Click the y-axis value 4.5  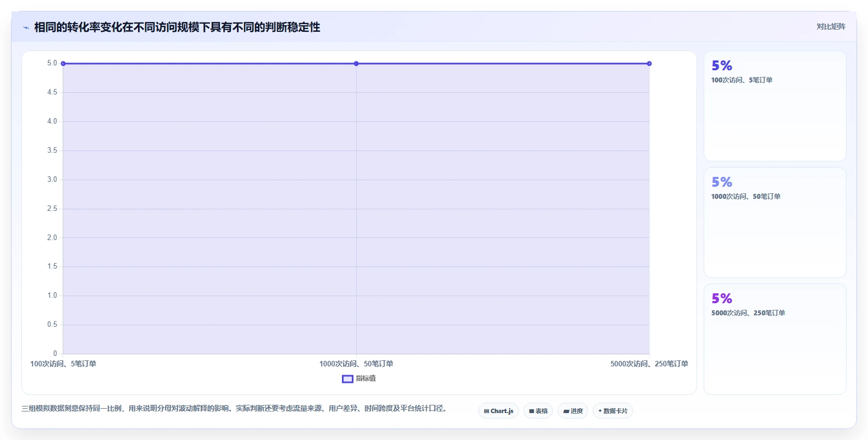(52, 92)
